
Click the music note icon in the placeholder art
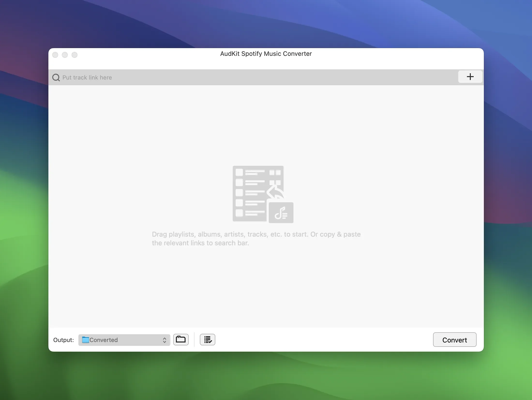[x=281, y=213]
